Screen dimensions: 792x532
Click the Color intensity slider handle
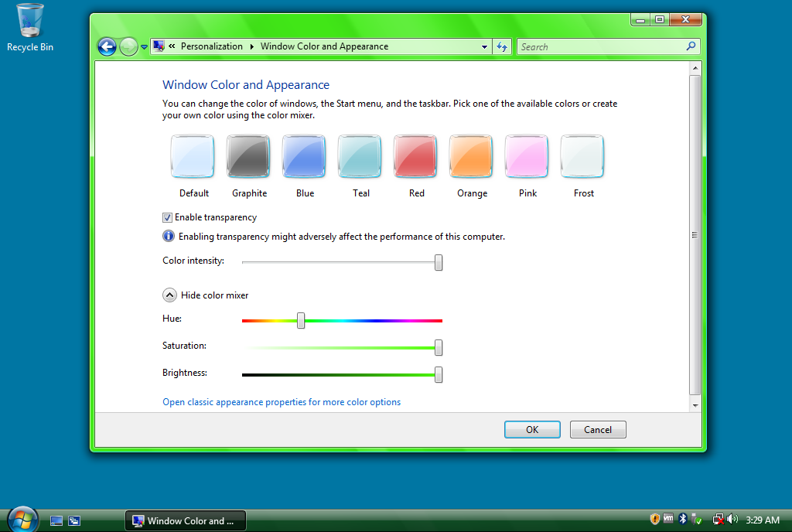click(439, 262)
